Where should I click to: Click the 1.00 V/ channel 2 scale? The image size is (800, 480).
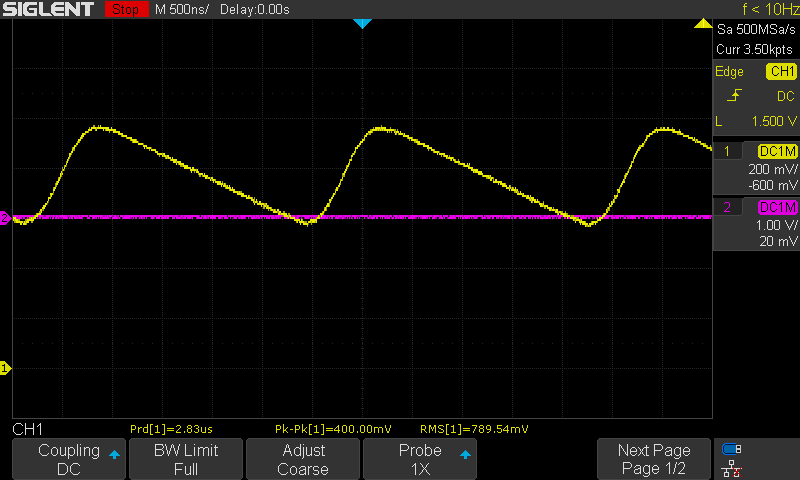coord(776,225)
